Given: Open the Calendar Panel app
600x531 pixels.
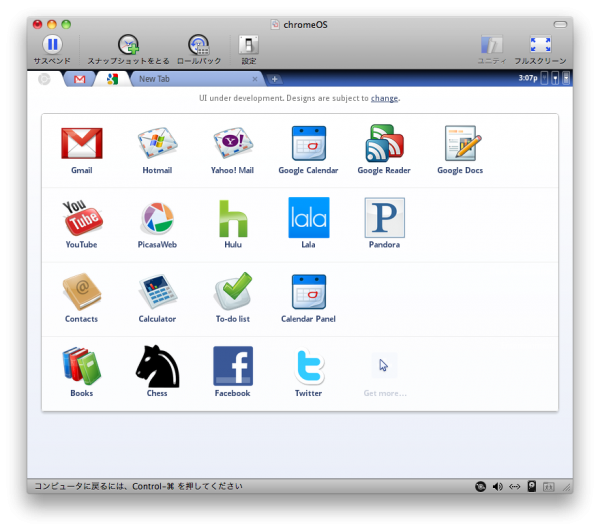Looking at the screenshot, I should coord(308,292).
